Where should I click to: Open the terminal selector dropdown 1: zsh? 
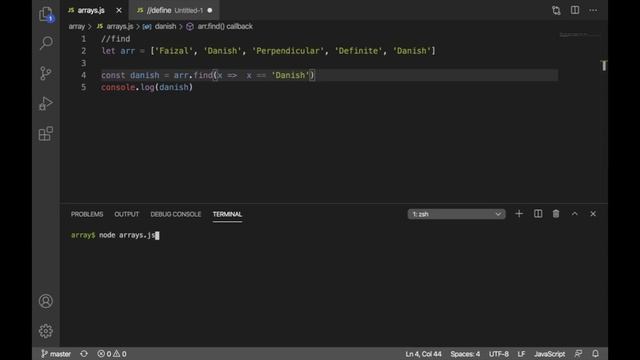pyautogui.click(x=456, y=214)
